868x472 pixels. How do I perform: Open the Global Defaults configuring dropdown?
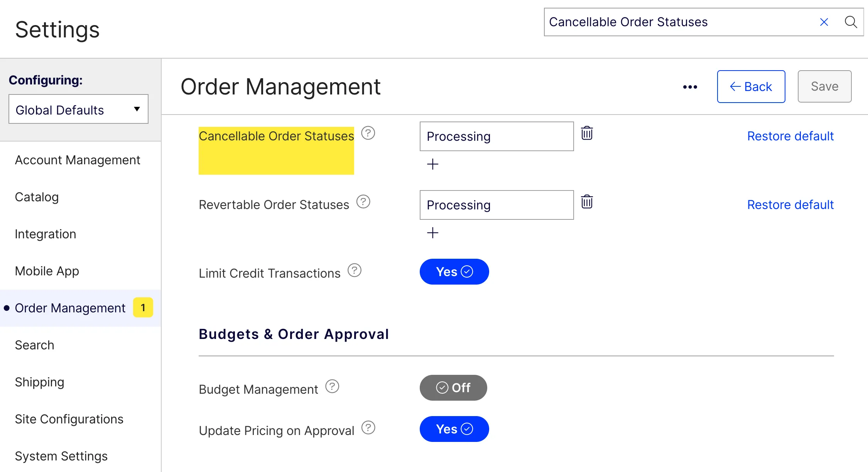coord(78,110)
